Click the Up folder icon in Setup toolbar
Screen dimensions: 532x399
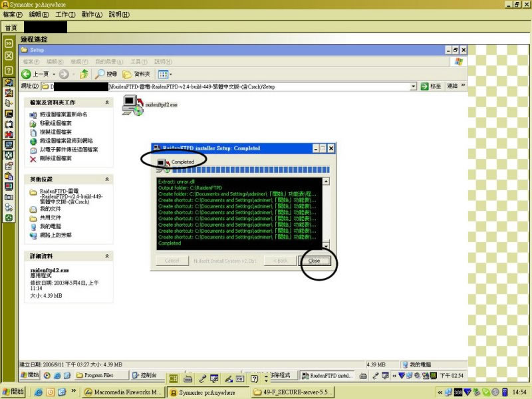coord(84,74)
